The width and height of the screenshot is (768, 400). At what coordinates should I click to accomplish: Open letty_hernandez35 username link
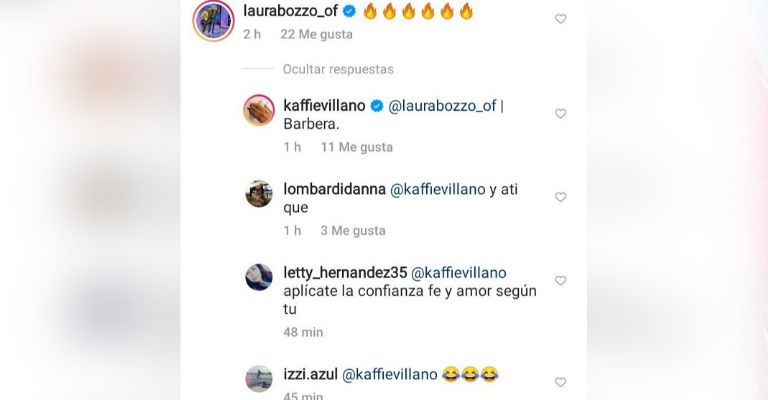tap(345, 273)
